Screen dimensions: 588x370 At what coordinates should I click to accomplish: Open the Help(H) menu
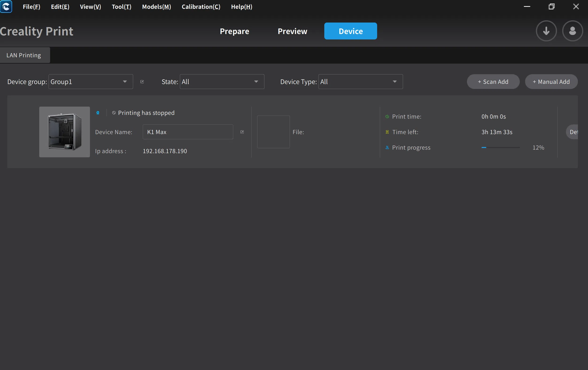pos(241,7)
